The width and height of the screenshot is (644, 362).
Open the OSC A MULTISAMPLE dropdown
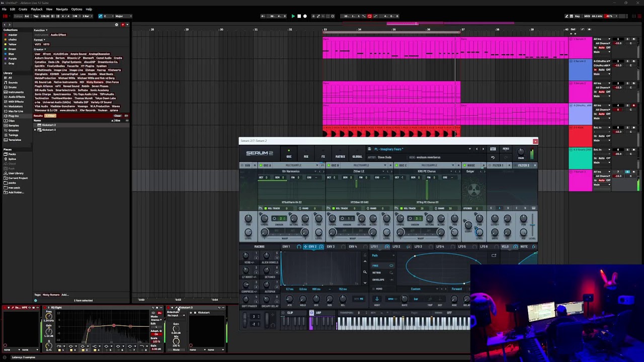tap(296, 165)
